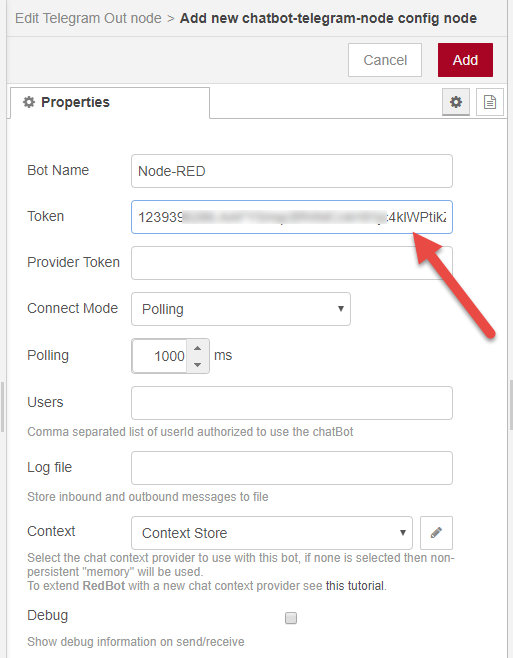
Task: Click the Cancel button
Action: click(385, 60)
